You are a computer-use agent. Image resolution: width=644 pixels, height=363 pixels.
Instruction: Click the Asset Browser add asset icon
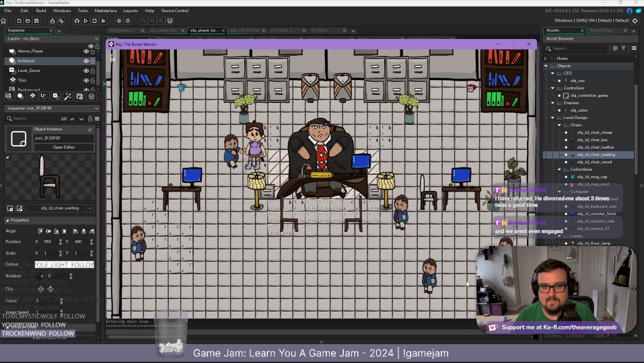[615, 48]
